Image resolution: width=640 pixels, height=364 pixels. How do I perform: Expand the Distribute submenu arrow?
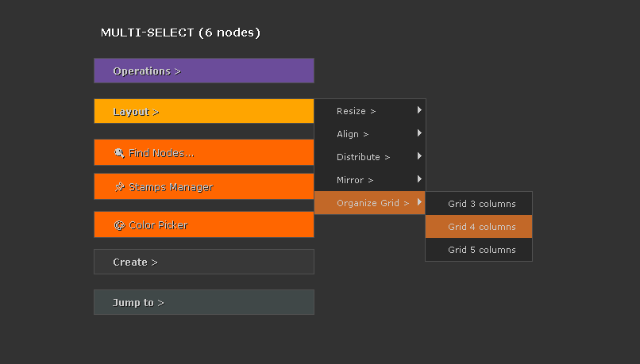[x=419, y=156]
